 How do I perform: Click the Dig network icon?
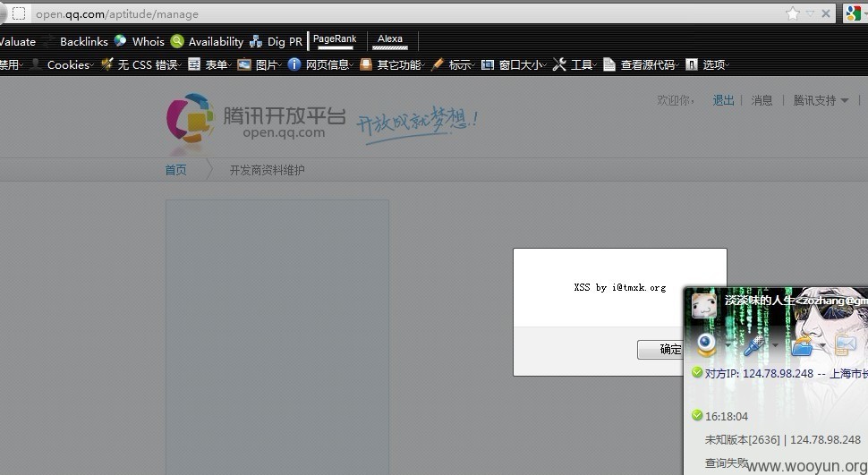[256, 41]
